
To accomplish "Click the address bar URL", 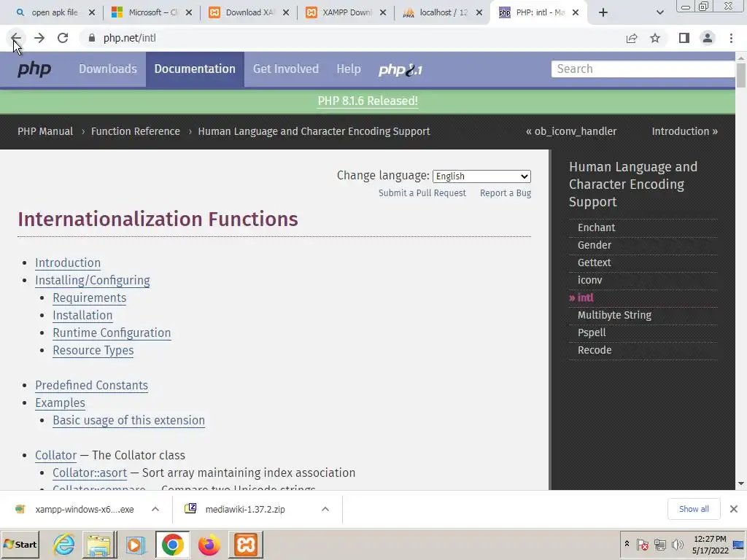I will (130, 38).
